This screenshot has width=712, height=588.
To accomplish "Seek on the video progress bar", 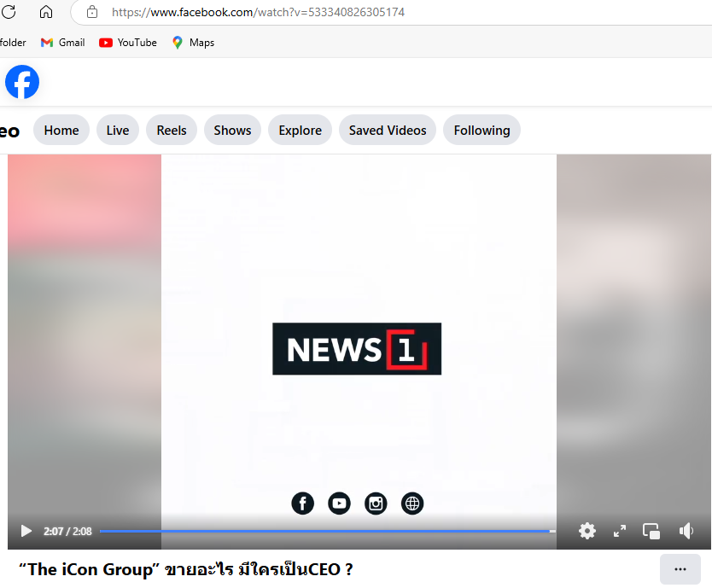I will (x=327, y=531).
